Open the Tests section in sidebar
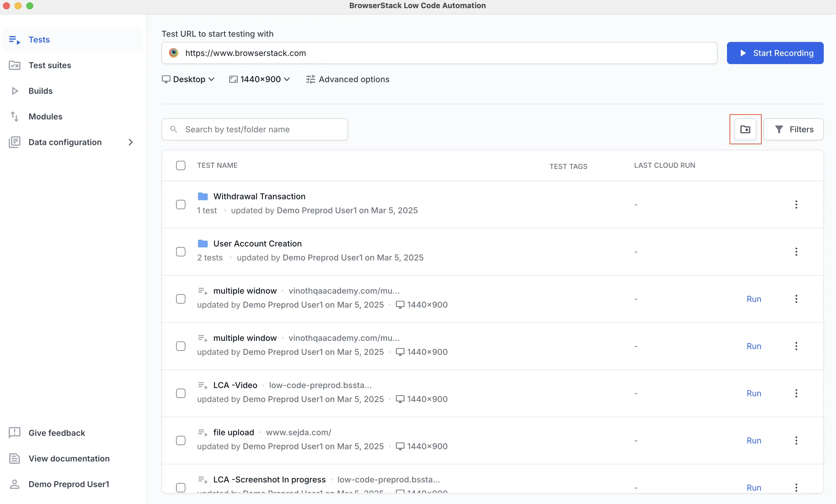836x504 pixels. [73, 40]
